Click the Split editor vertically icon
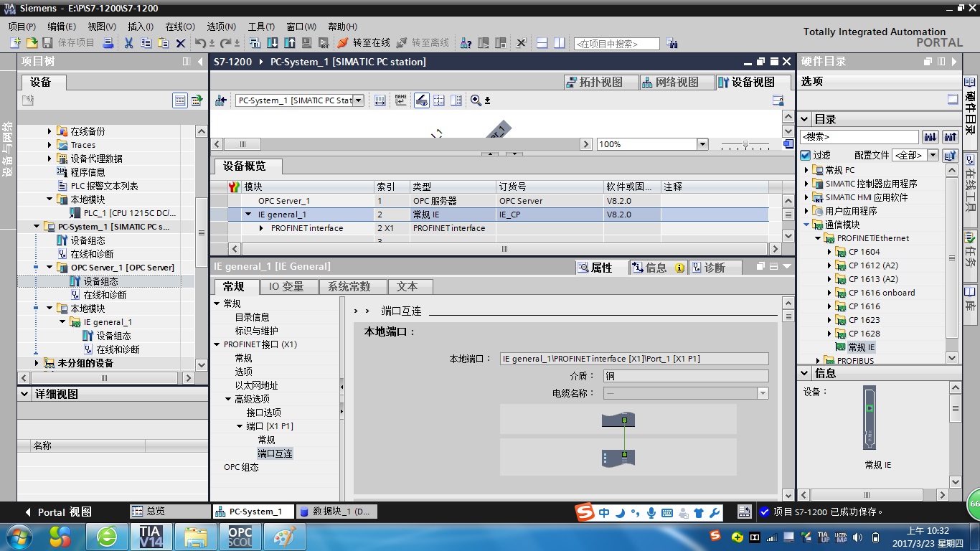980x551 pixels. (560, 43)
